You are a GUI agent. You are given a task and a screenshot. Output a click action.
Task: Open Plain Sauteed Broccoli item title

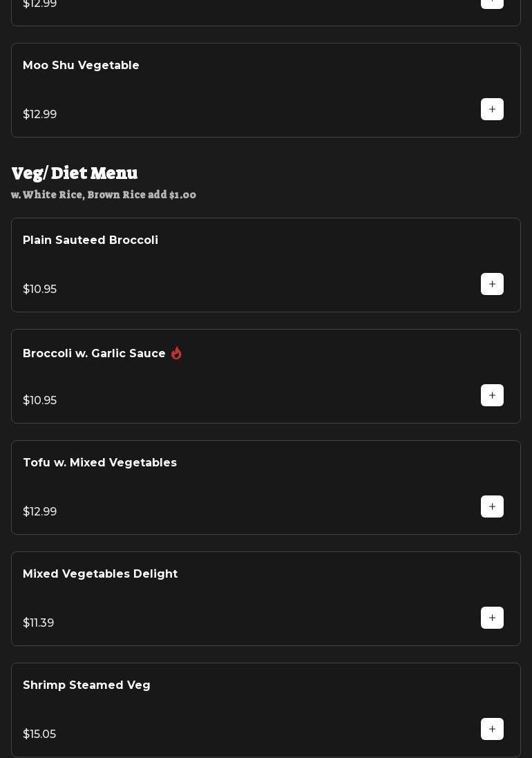click(x=91, y=240)
